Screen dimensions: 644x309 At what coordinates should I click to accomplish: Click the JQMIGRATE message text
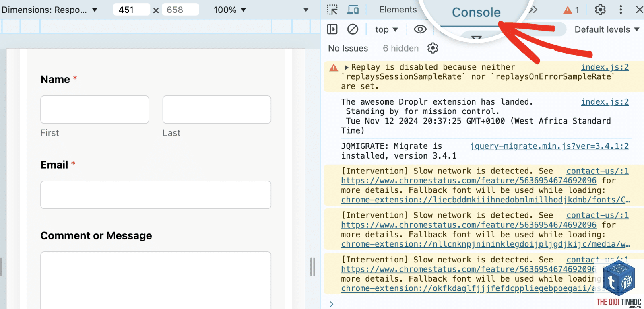click(x=399, y=151)
